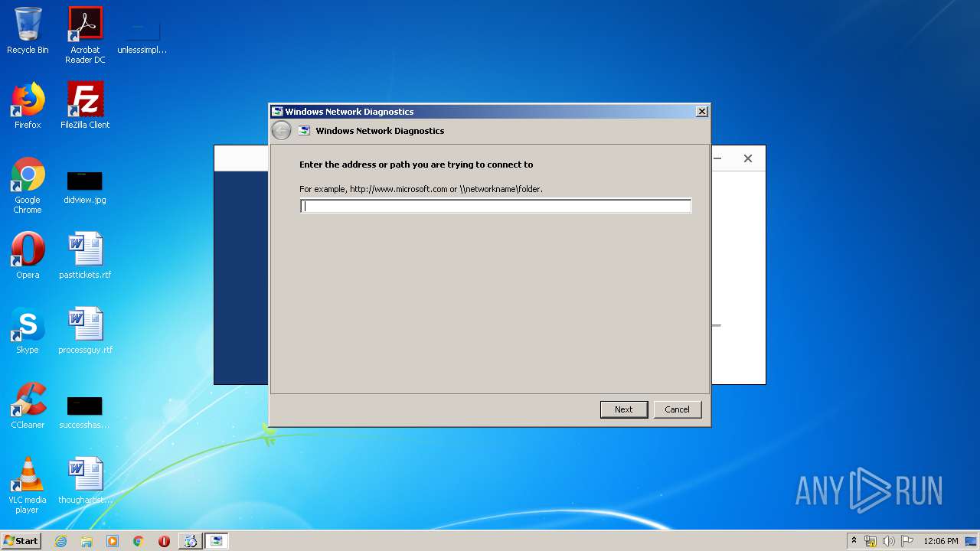Switch to the setup task in taskbar
This screenshot has height=551, width=980.
[190, 541]
